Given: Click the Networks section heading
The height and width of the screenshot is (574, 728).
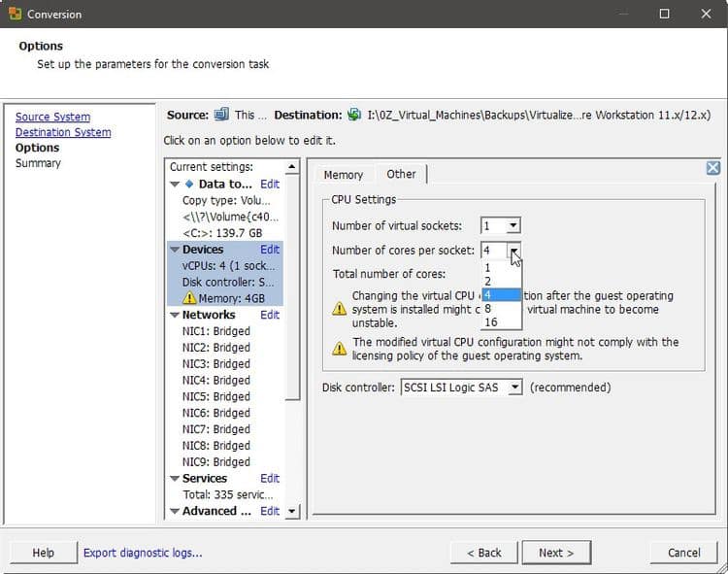Looking at the screenshot, I should pos(209,315).
